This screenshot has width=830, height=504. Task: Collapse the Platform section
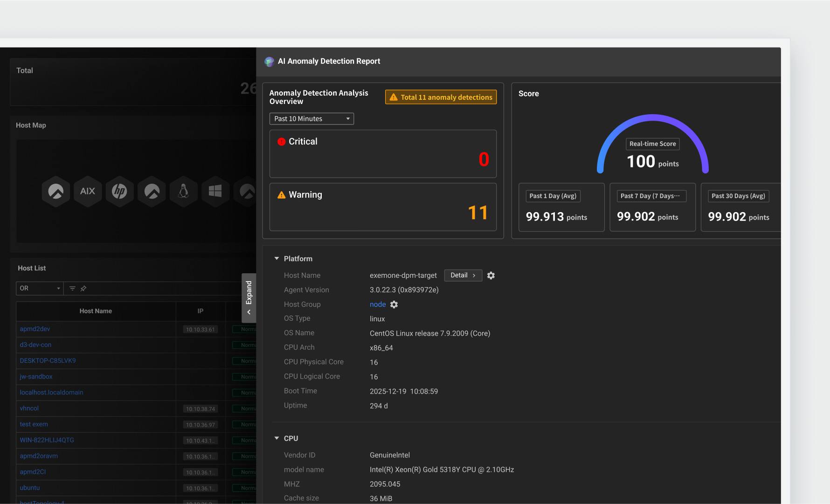(277, 259)
